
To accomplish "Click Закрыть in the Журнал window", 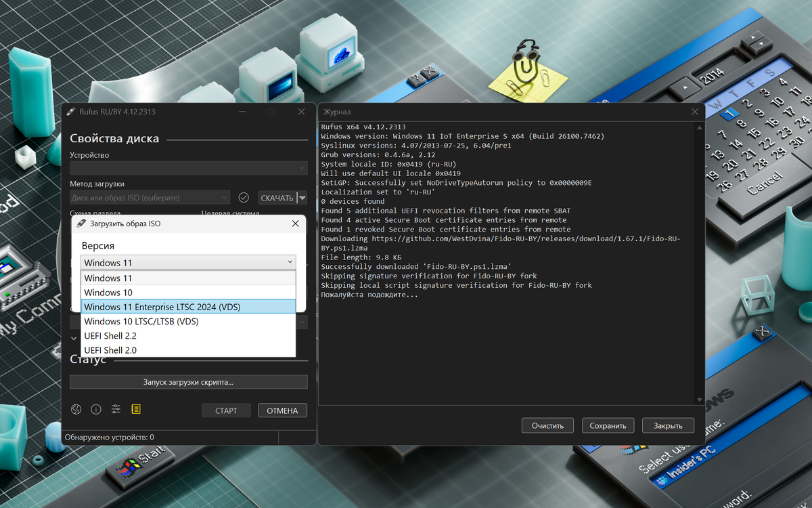I will [668, 425].
